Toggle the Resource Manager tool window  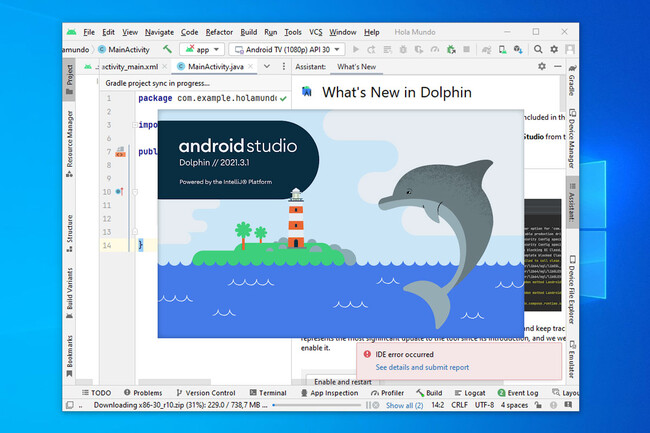pos(69,144)
